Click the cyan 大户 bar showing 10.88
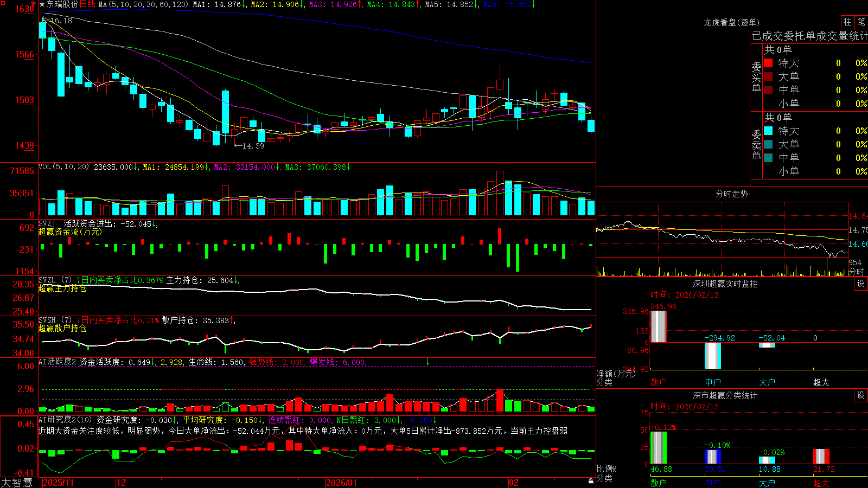The image size is (868, 488). tap(767, 460)
